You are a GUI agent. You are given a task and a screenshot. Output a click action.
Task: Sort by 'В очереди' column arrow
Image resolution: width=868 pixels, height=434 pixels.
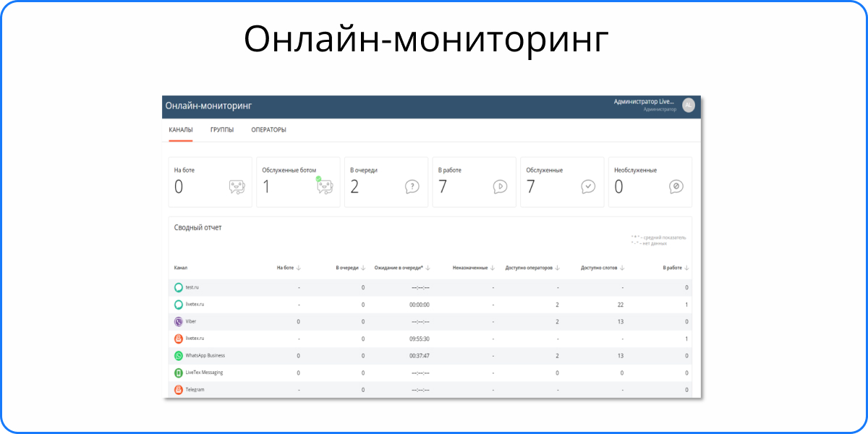coord(363,268)
